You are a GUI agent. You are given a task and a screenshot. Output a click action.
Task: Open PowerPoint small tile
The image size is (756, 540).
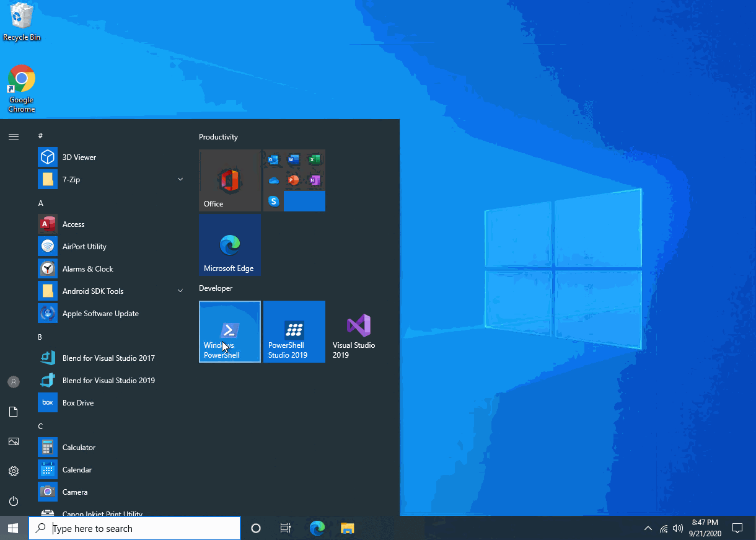pyautogui.click(x=294, y=180)
